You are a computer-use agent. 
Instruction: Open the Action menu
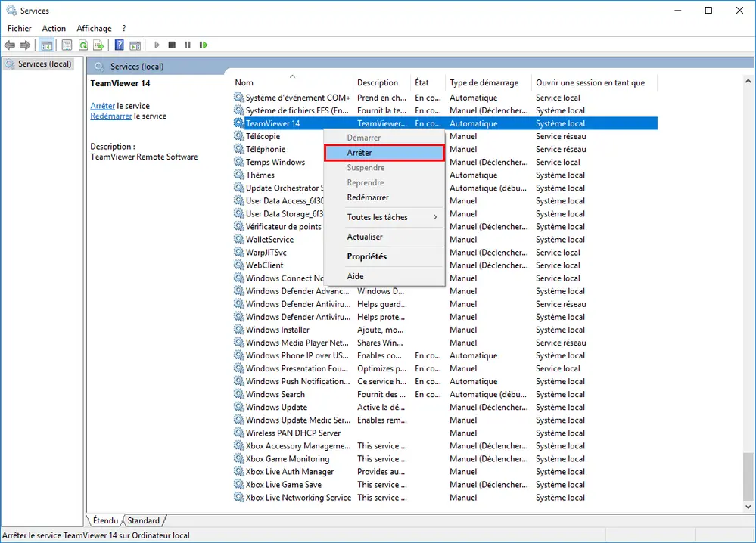54,29
